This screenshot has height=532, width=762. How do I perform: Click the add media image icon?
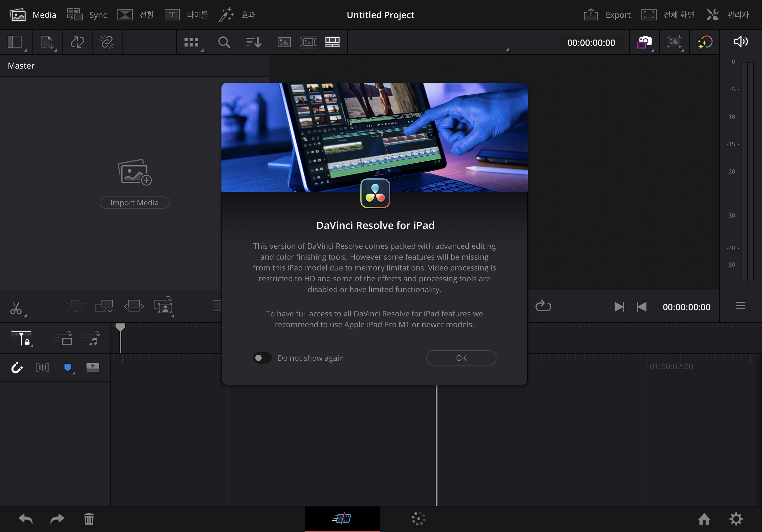click(x=134, y=172)
